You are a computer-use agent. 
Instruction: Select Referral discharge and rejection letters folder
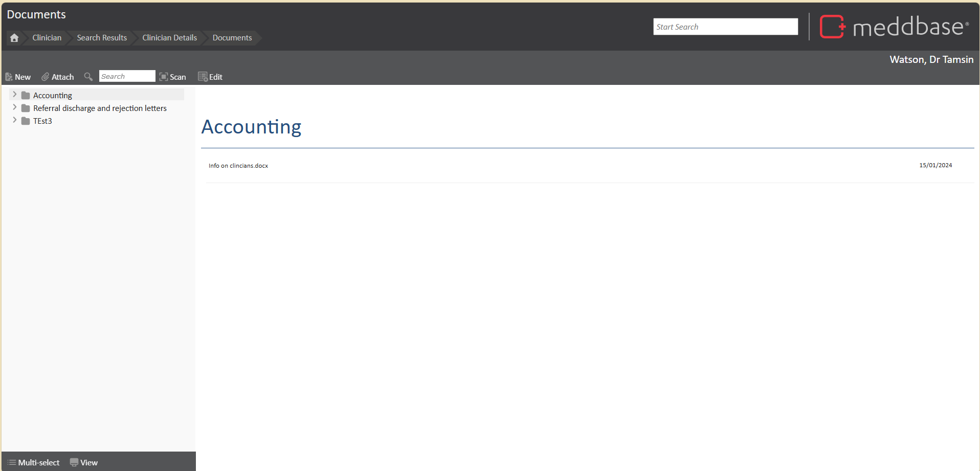click(100, 108)
